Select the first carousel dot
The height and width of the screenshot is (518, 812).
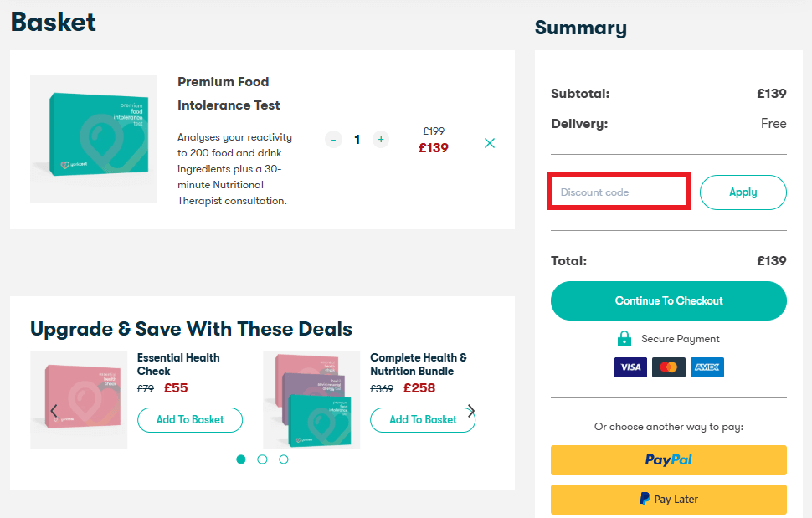click(241, 459)
